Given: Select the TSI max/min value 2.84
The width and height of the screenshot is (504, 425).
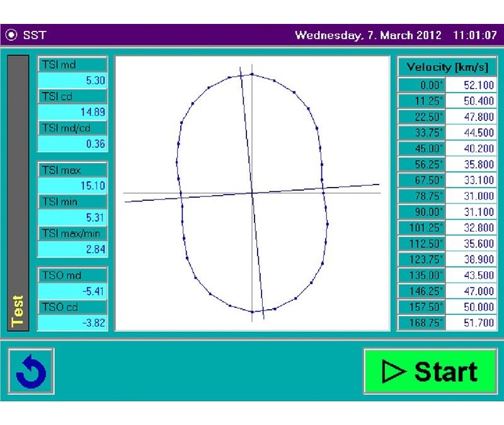Looking at the screenshot, I should 72,249.
